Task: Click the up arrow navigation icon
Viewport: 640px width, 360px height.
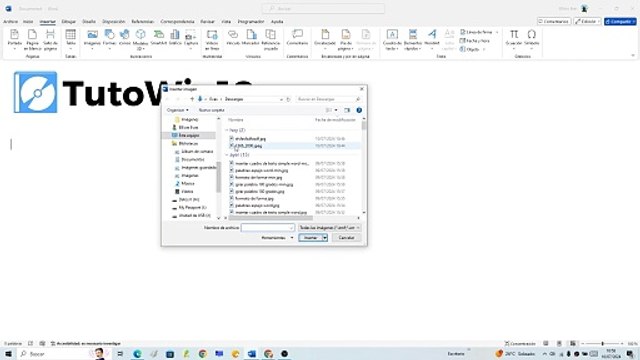Action: tap(192, 99)
